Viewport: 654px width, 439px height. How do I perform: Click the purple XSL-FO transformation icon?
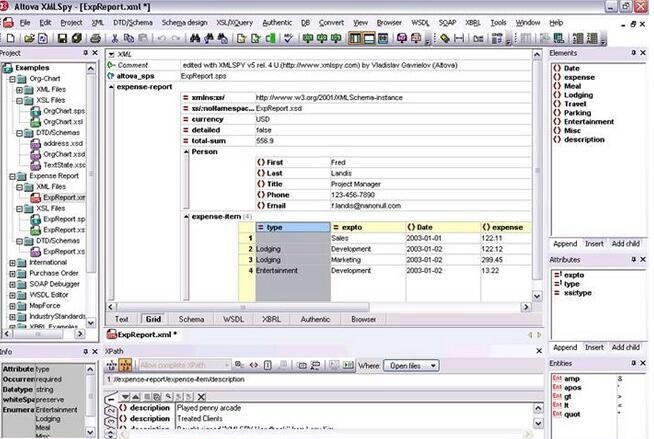click(402, 38)
